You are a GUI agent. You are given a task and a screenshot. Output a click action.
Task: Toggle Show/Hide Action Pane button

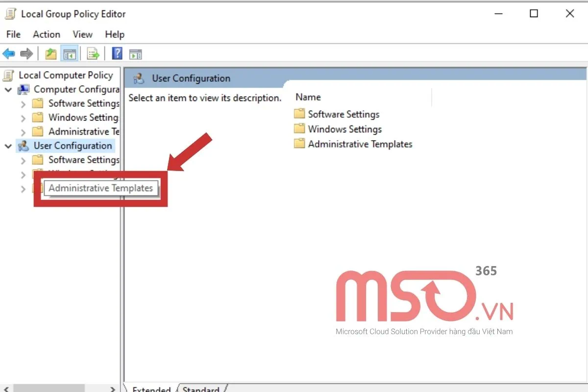136,54
